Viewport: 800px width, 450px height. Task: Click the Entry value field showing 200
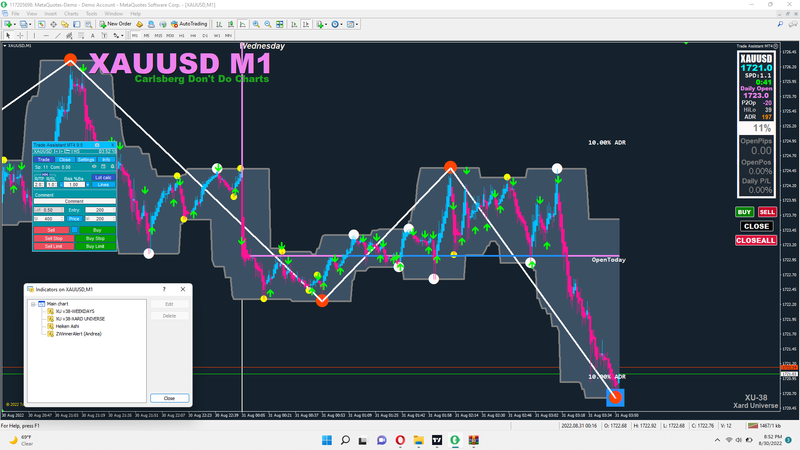100,210
